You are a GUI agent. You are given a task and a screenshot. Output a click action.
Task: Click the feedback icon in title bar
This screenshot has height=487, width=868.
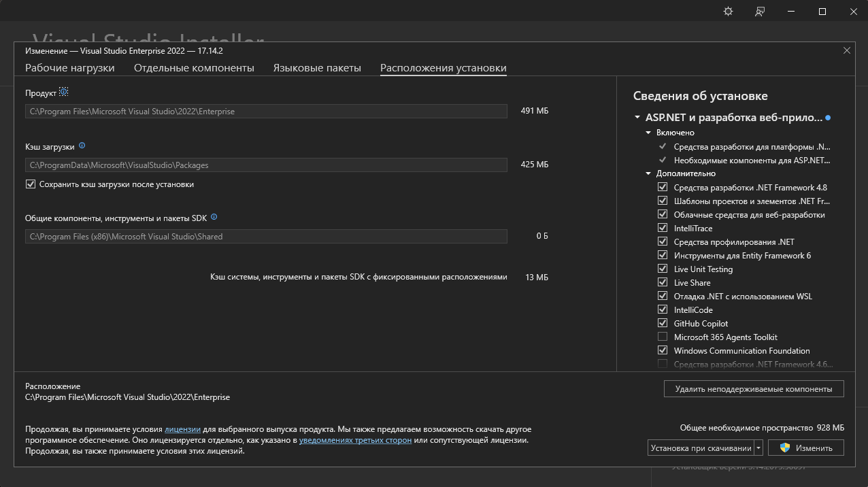760,12
